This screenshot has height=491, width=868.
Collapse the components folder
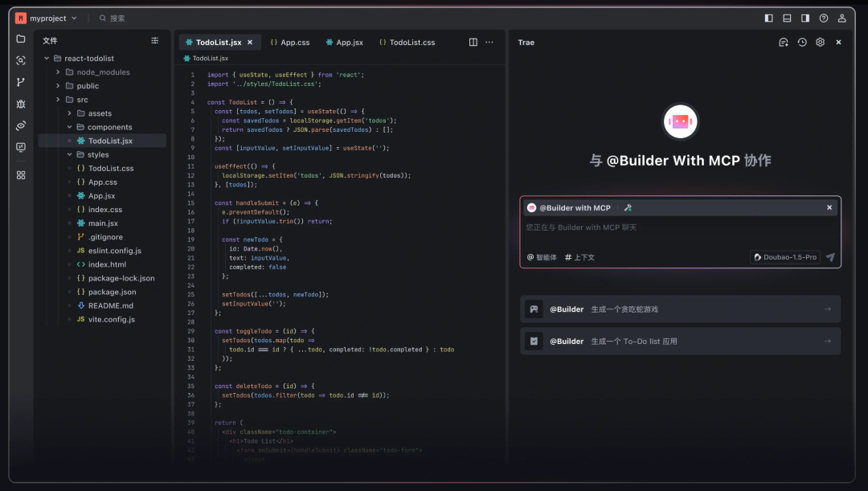tap(69, 127)
